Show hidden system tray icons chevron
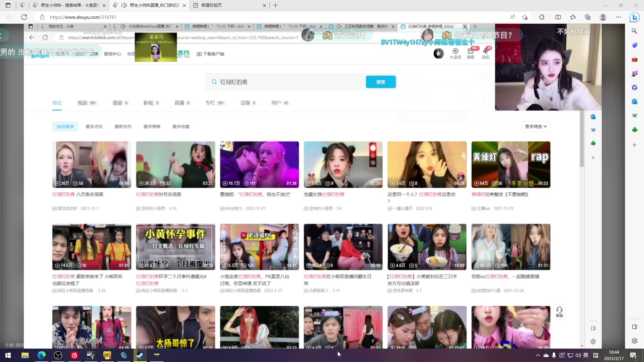The image size is (644, 362). (x=538, y=355)
